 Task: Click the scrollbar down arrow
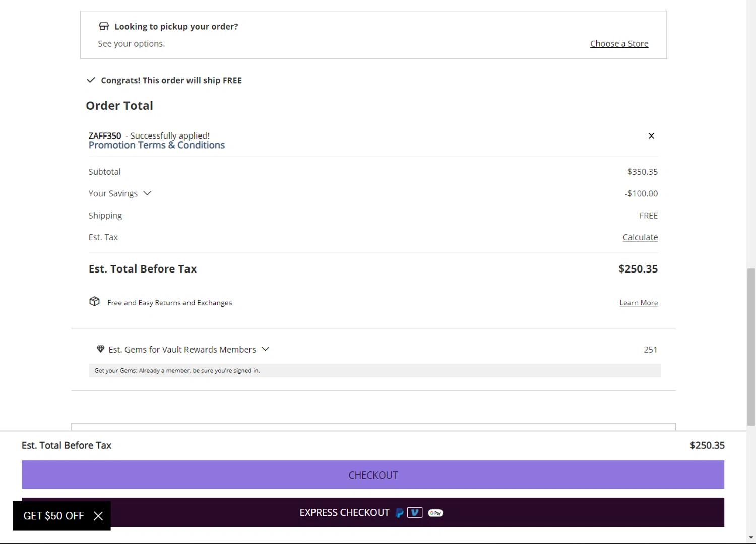(x=751, y=538)
